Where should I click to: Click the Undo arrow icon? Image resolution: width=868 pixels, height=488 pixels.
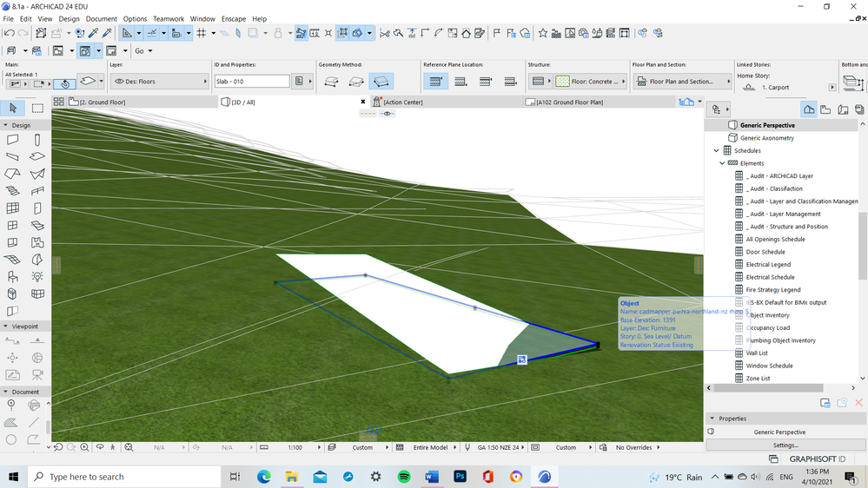tap(9, 33)
